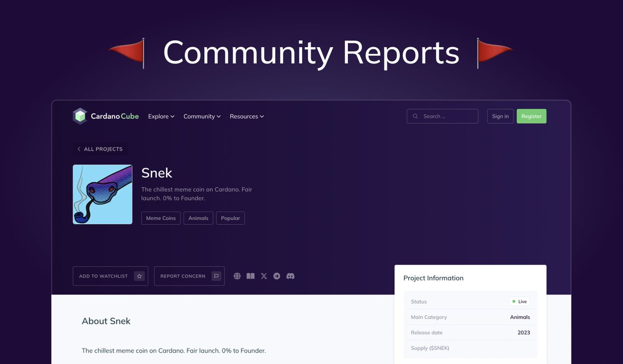Image resolution: width=623 pixels, height=364 pixels.
Task: Click the green Register button
Action: coord(532,116)
